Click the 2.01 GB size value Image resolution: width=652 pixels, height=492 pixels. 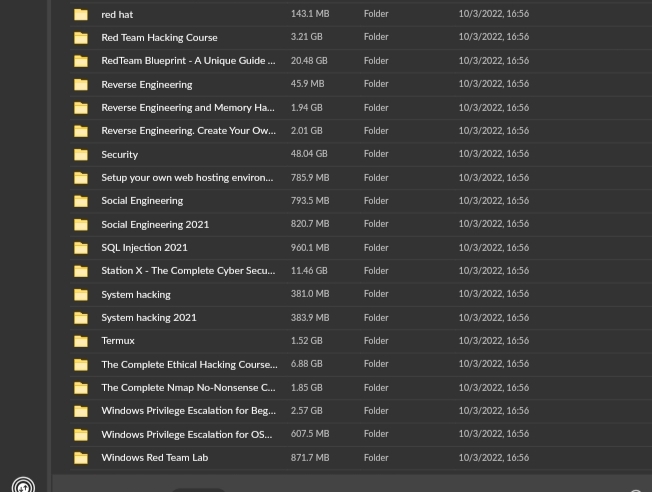(x=306, y=131)
